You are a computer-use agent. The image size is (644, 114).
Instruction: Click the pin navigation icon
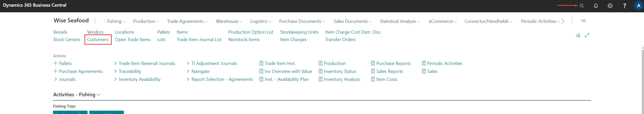click(x=578, y=35)
